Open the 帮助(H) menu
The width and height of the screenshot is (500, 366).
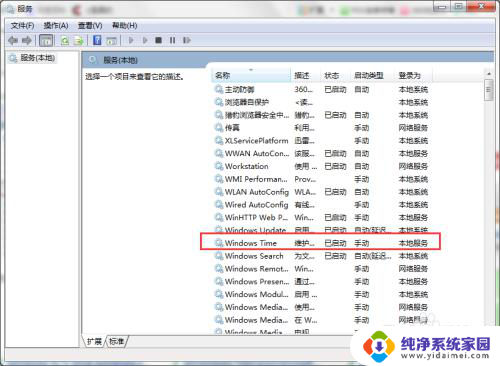(124, 26)
